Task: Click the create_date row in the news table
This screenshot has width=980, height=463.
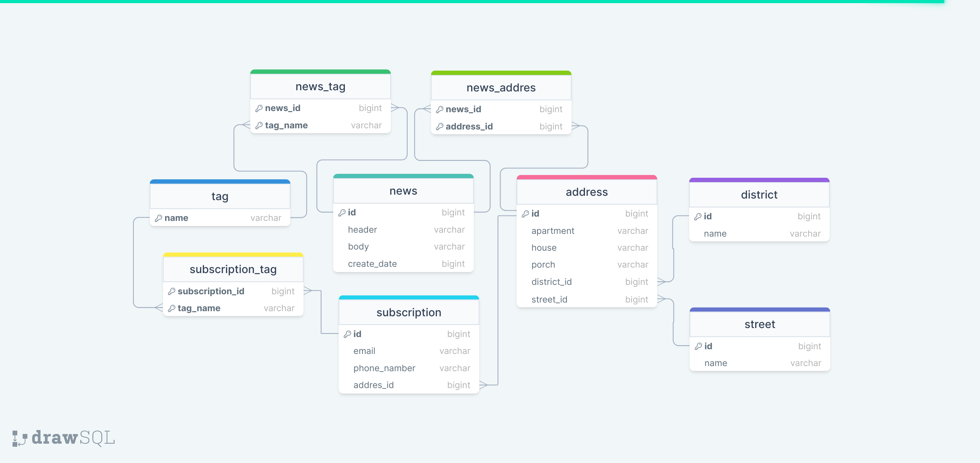Action: click(x=372, y=264)
